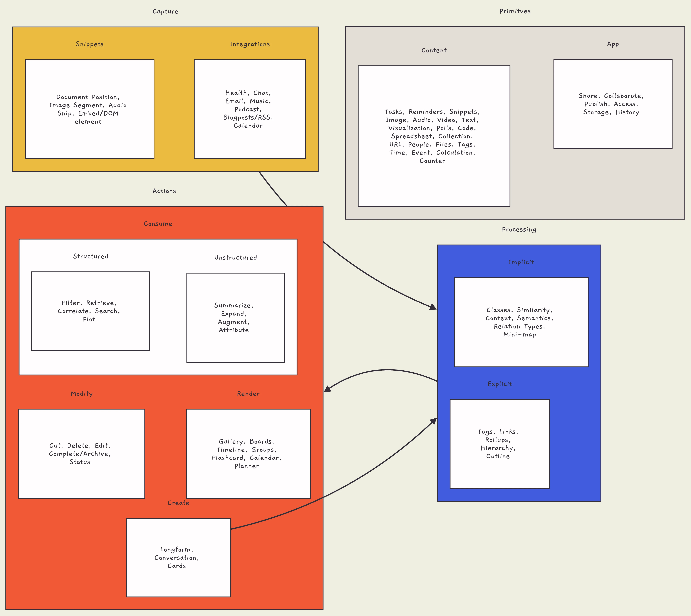Select the Integrations box with Health, Chat
The height and width of the screenshot is (616, 691).
[x=250, y=109]
